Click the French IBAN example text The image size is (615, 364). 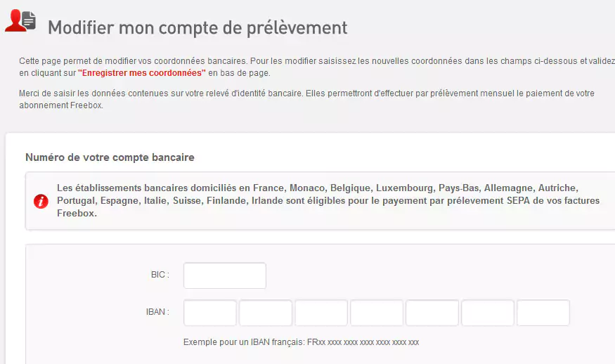pyautogui.click(x=301, y=342)
